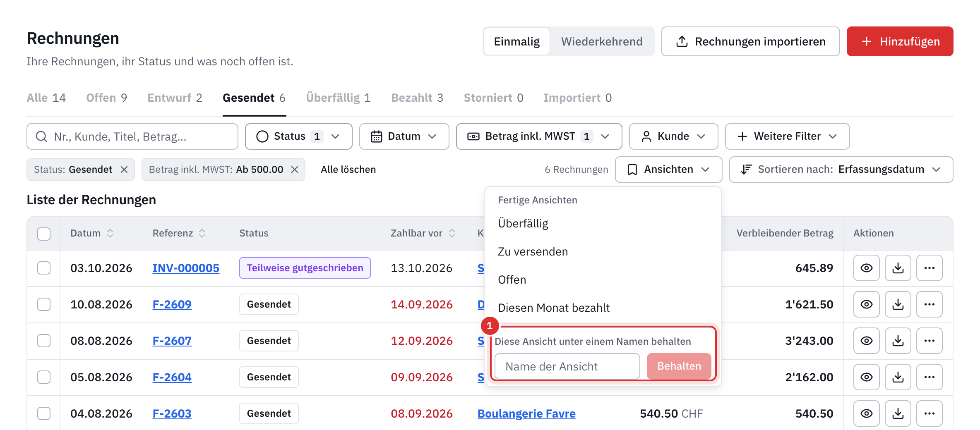The image size is (980, 430).
Task: View invoice F-2604 via eye icon
Action: click(866, 377)
